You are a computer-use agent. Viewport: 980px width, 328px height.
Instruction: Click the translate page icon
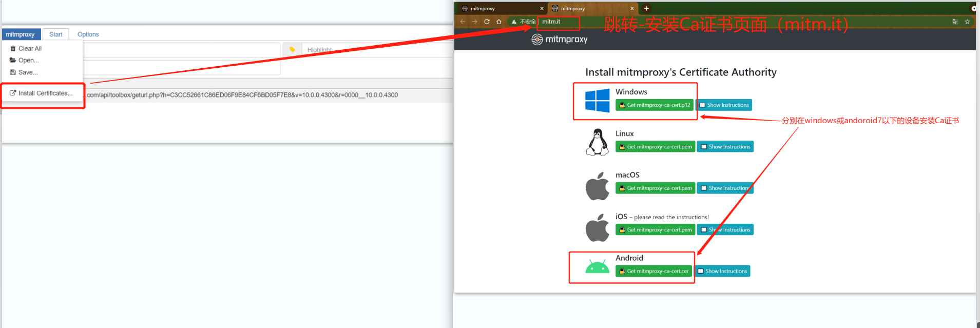click(955, 22)
